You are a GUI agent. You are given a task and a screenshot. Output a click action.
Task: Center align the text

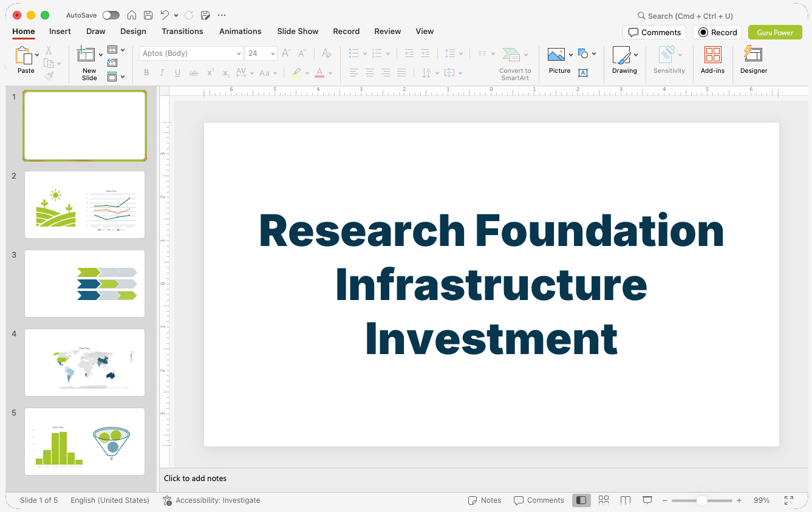(370, 73)
